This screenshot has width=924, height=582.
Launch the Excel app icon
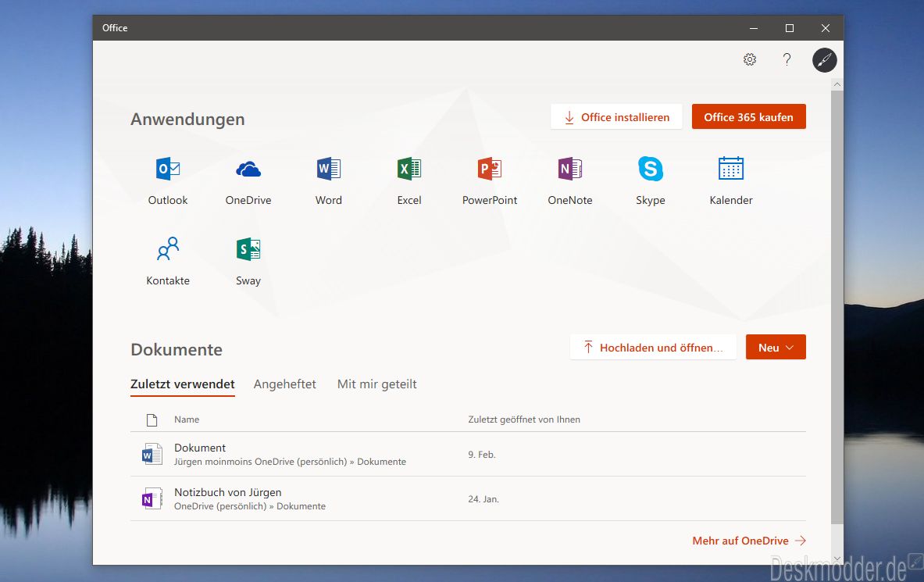click(x=409, y=170)
